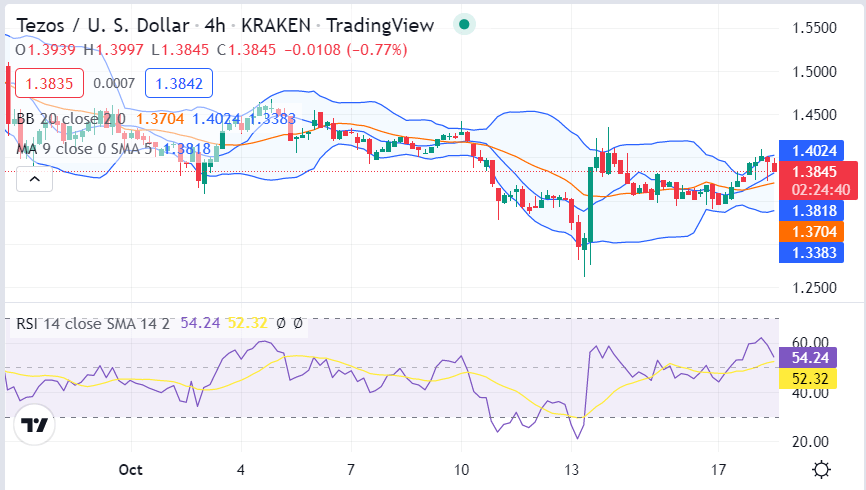
Task: Select the BB 20 close 2 0 indicator legend
Action: tap(71, 119)
